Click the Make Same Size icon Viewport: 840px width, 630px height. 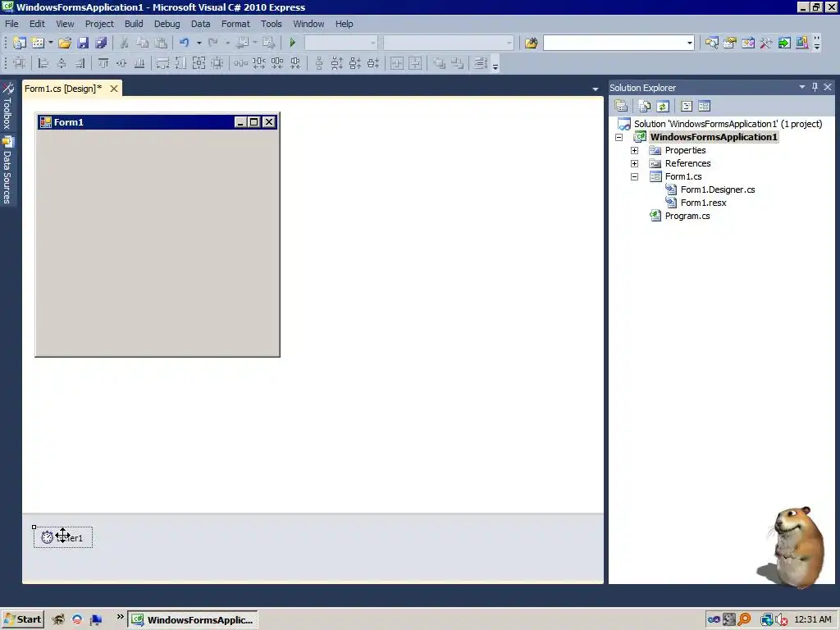tap(199, 63)
